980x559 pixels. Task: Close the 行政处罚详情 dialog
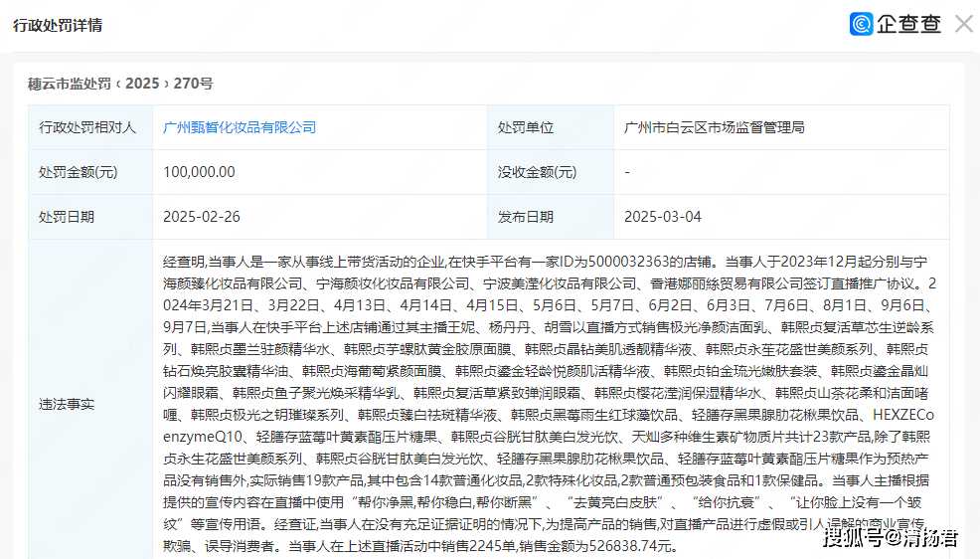(x=964, y=25)
